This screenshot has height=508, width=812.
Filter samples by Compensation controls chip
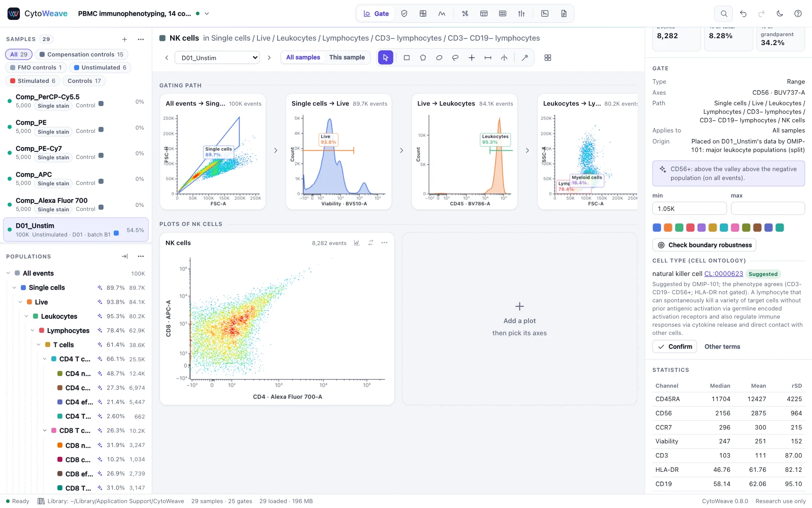pos(81,54)
